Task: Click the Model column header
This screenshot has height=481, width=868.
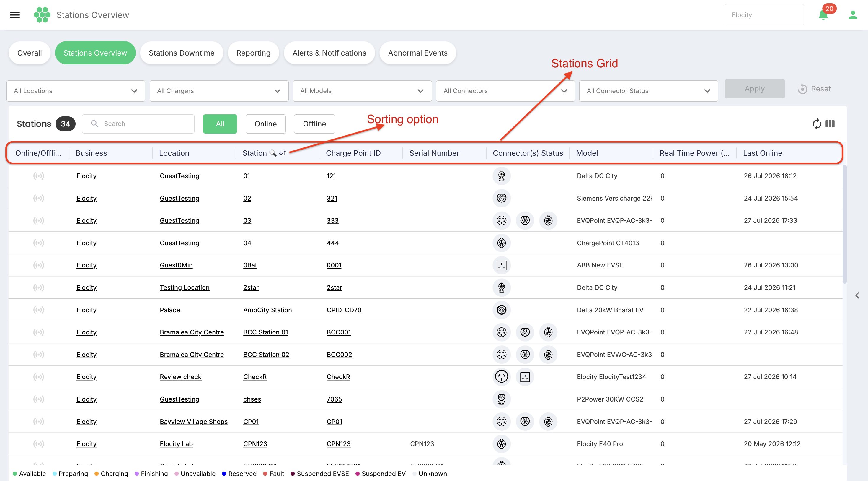Action: coord(587,153)
